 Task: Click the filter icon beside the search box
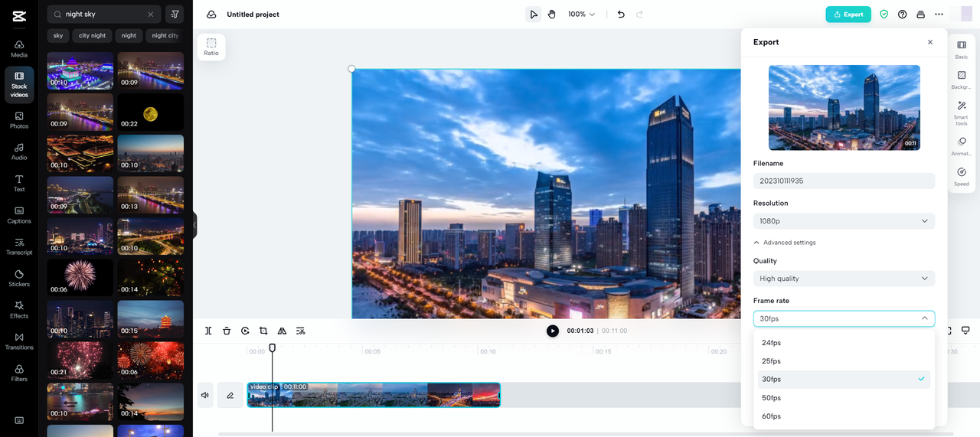pyautogui.click(x=175, y=14)
